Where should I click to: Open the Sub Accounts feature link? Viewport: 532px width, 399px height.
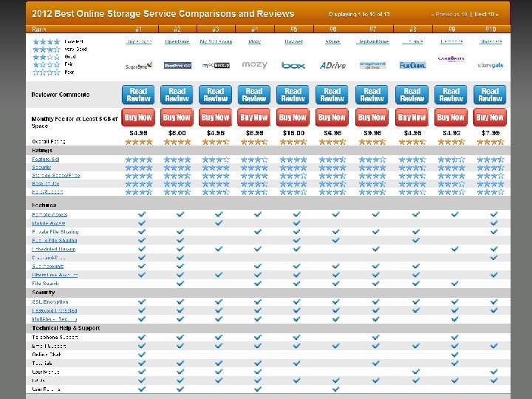(x=48, y=266)
